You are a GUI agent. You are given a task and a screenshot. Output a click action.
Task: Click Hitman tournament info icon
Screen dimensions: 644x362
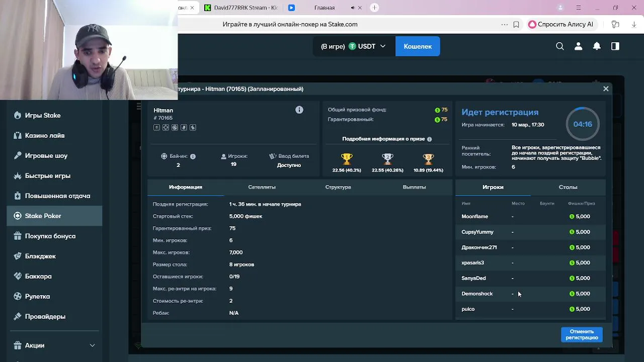point(299,110)
